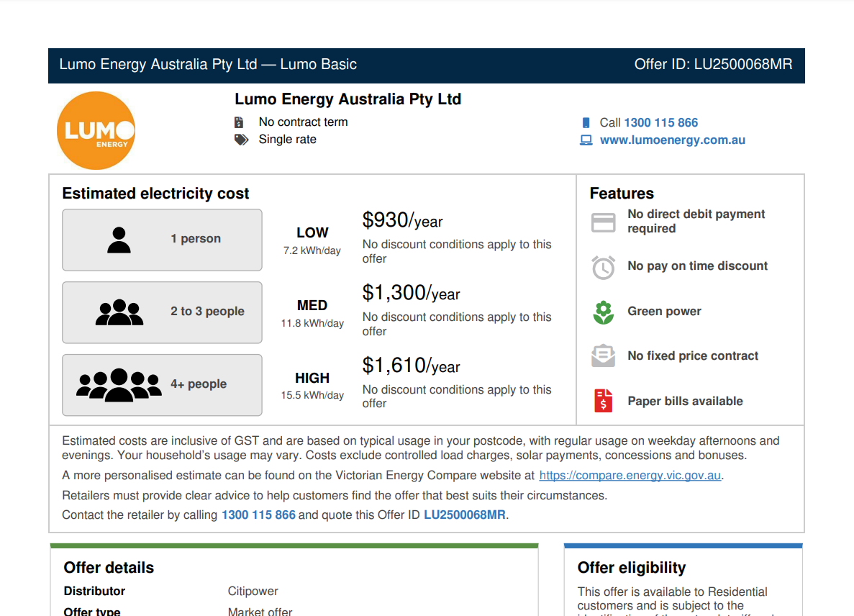Click the Offer details heading

[109, 568]
